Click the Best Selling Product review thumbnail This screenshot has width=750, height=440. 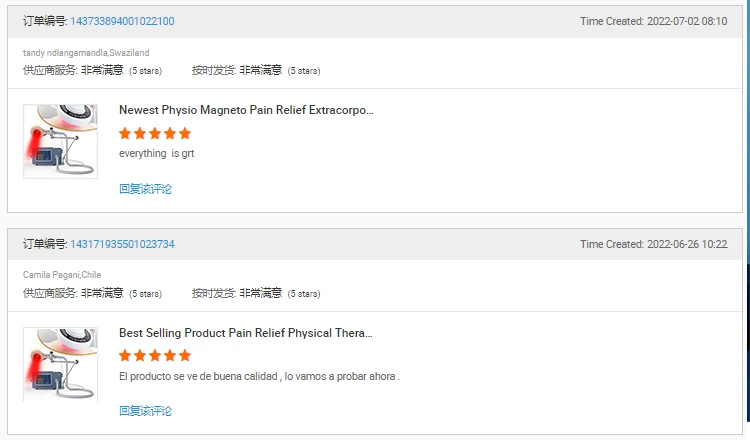60,364
